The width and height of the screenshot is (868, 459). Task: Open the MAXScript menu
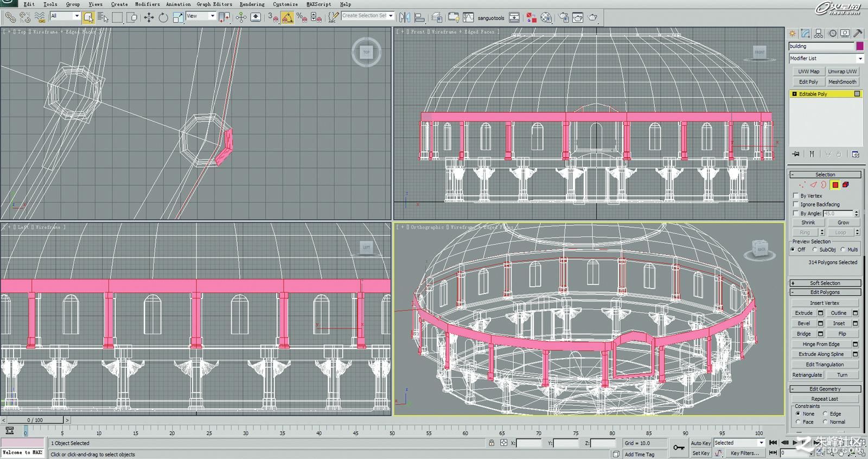pyautogui.click(x=319, y=4)
